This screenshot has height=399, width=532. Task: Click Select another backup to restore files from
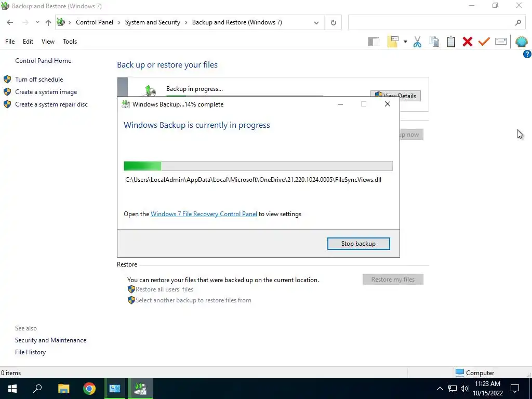193,300
